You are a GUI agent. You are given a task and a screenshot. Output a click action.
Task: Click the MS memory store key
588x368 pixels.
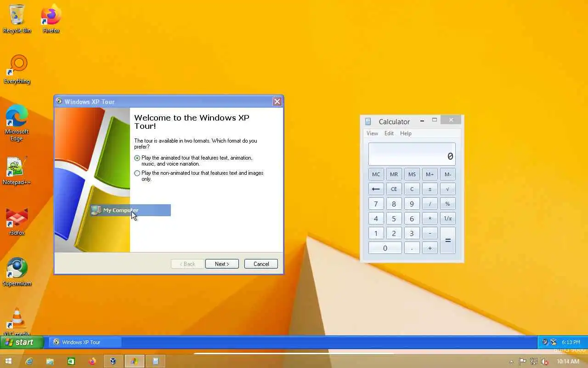412,174
